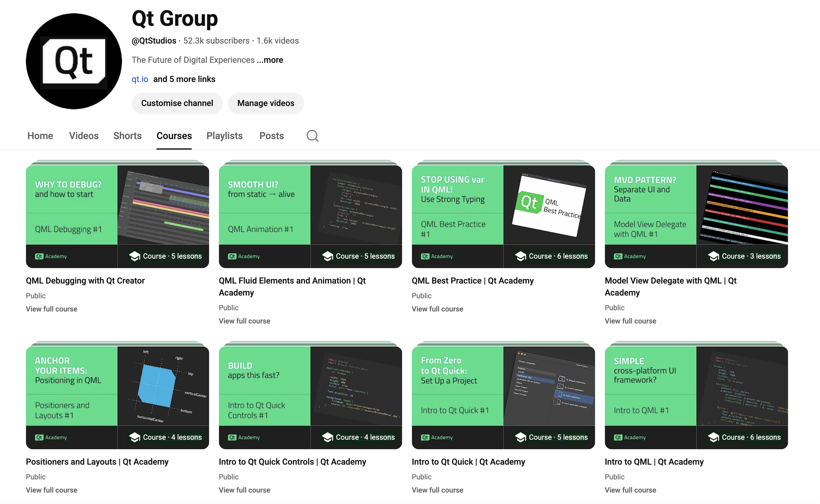Click the Qt Group channel avatar
The width and height of the screenshot is (820, 504).
click(74, 61)
